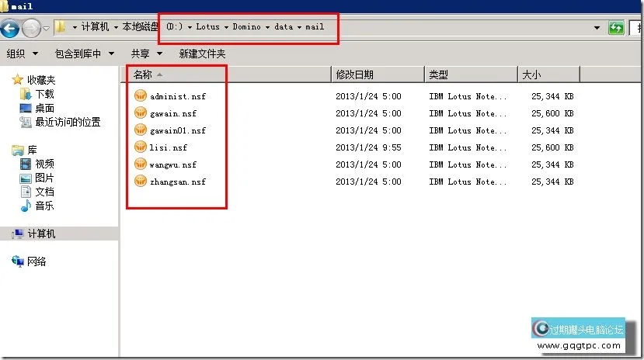Expand the arrow after Lotus in breadcrumb

click(226, 27)
